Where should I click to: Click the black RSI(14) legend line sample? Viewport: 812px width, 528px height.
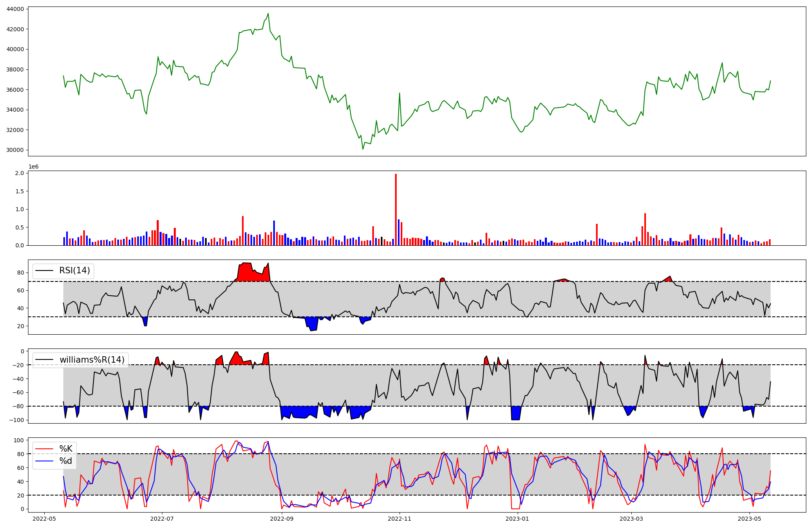[x=45, y=270]
